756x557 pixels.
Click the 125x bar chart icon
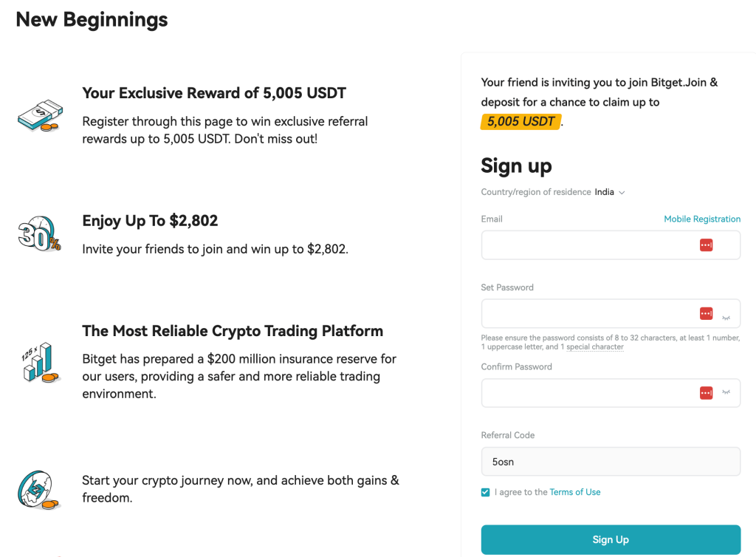point(38,362)
